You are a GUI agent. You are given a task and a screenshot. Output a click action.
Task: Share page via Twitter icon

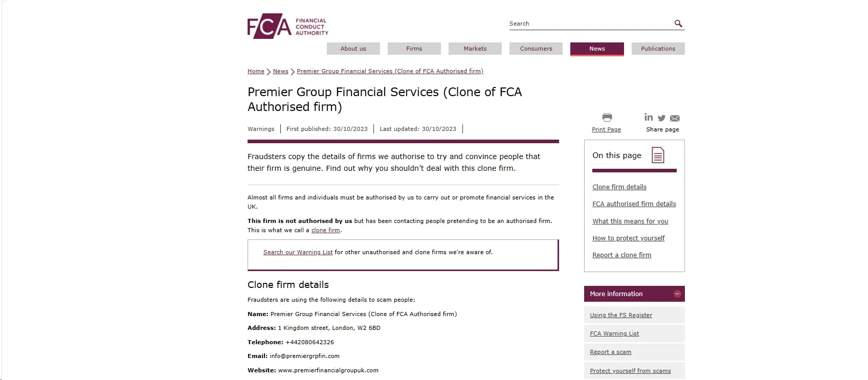click(x=661, y=118)
